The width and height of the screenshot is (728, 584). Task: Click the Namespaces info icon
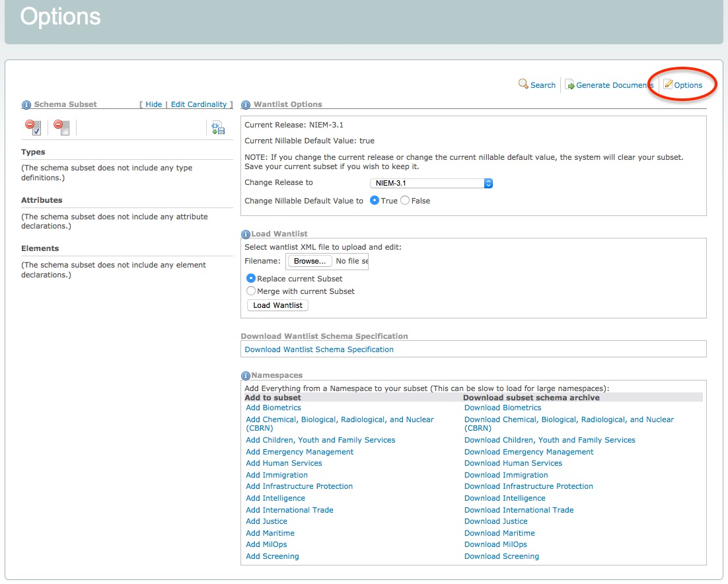click(x=246, y=376)
